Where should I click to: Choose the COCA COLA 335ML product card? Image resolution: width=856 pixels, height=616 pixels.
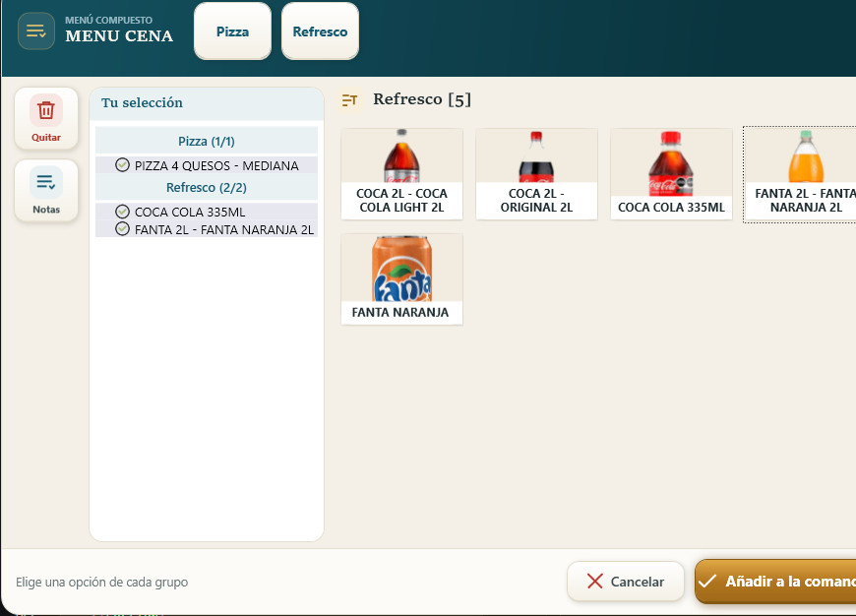pos(671,174)
